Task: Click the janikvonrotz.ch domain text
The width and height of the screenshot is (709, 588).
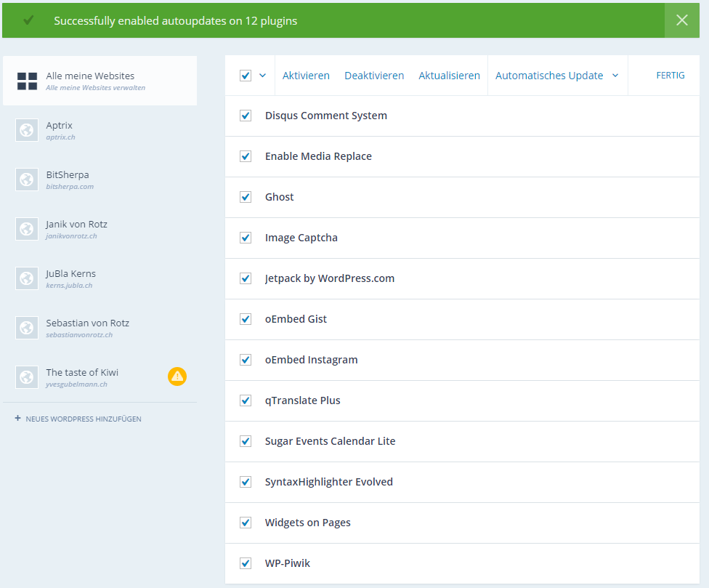Action: [71, 236]
